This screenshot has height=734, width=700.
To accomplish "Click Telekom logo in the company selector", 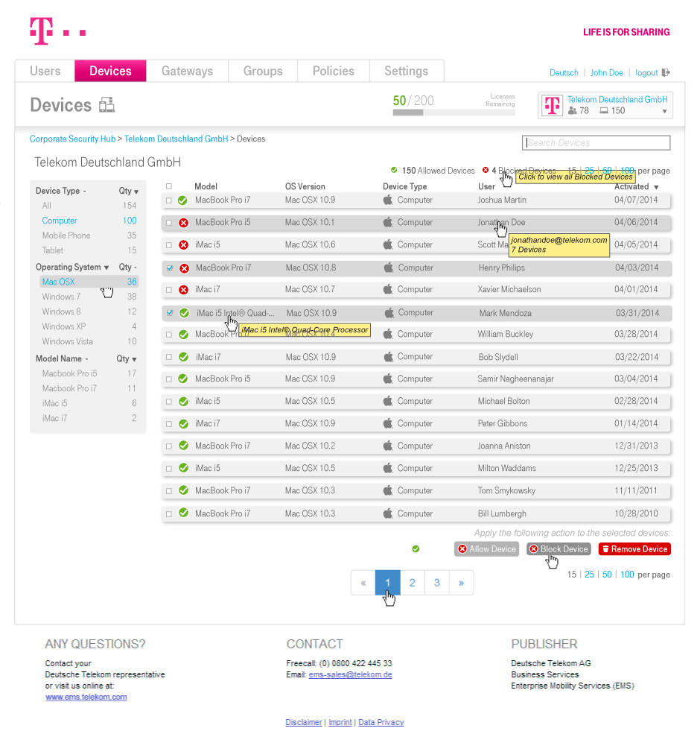I will [552, 105].
